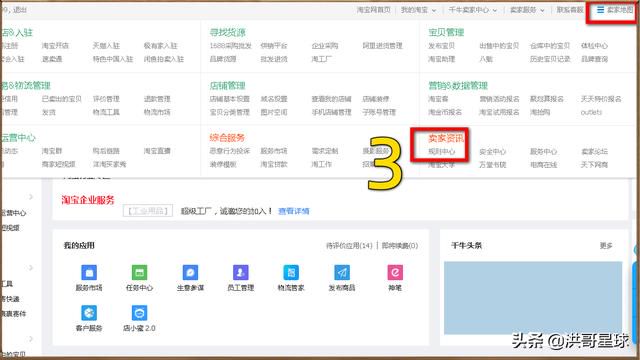640x360 pixels.
Task: Open the 员工管理 app icon
Action: [240, 273]
